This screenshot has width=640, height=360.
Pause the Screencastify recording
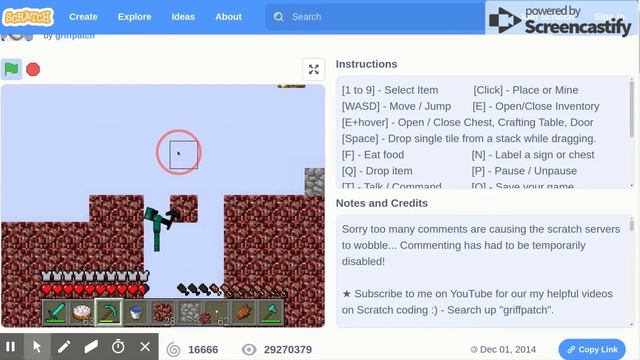11,347
